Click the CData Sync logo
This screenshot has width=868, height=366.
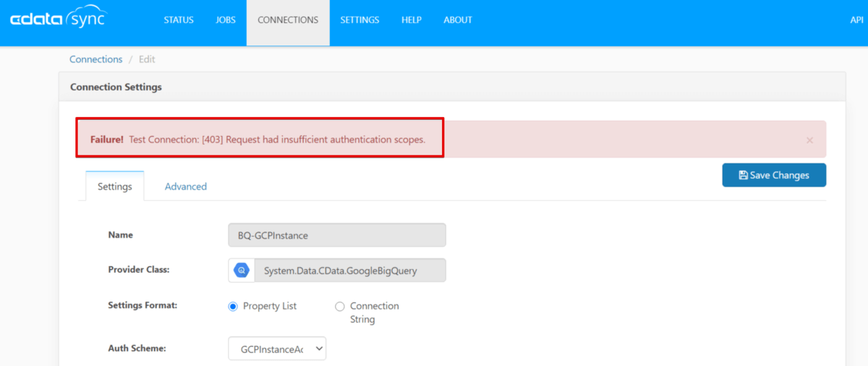coord(57,20)
